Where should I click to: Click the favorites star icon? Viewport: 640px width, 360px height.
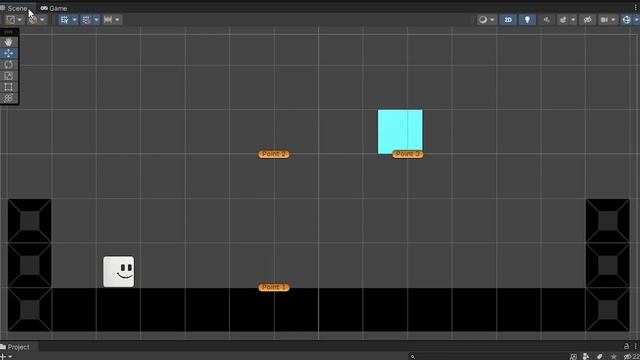(x=613, y=357)
